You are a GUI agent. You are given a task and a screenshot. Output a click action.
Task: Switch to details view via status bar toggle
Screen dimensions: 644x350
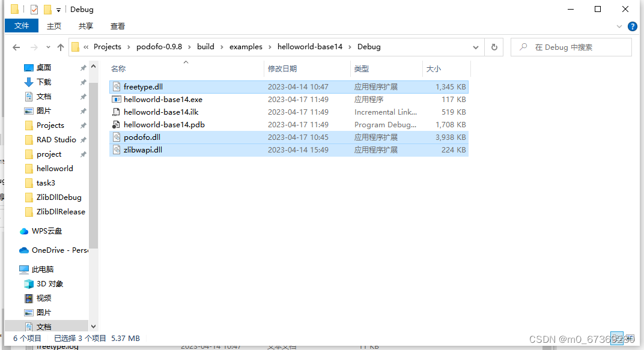pyautogui.click(x=617, y=338)
